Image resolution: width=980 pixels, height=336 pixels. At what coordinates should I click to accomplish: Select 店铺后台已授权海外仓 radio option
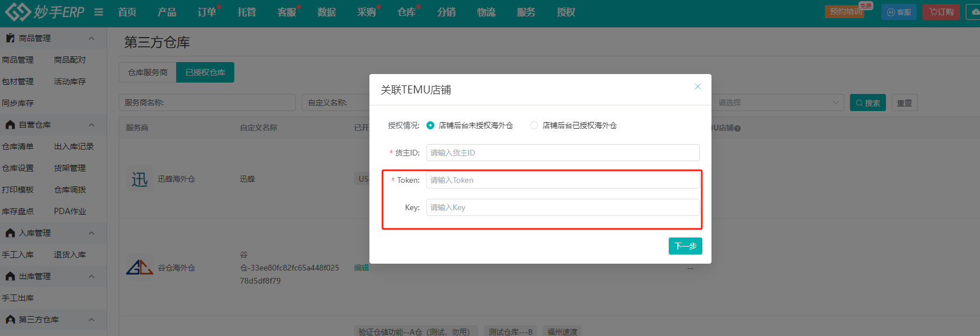[534, 125]
